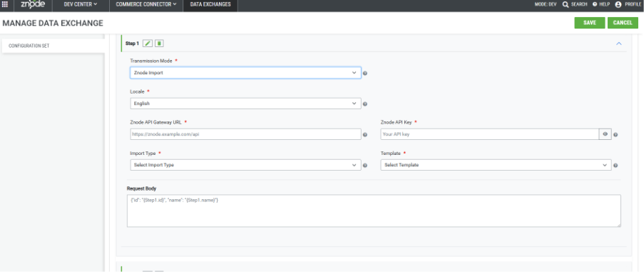Open the Select Import Type dropdown

coord(245,165)
